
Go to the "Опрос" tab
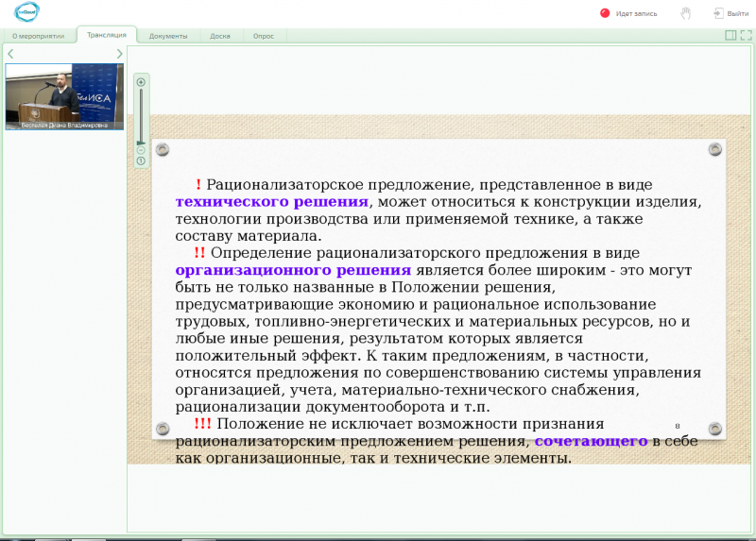pyautogui.click(x=264, y=36)
